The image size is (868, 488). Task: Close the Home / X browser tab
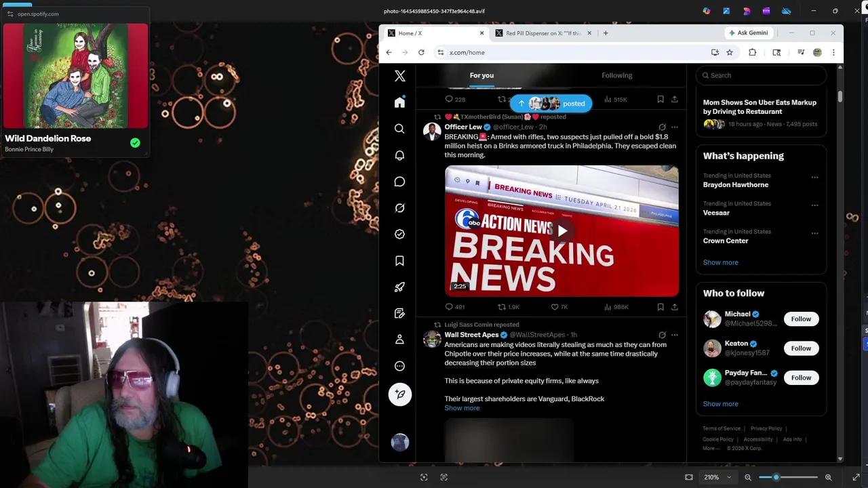[x=482, y=33]
